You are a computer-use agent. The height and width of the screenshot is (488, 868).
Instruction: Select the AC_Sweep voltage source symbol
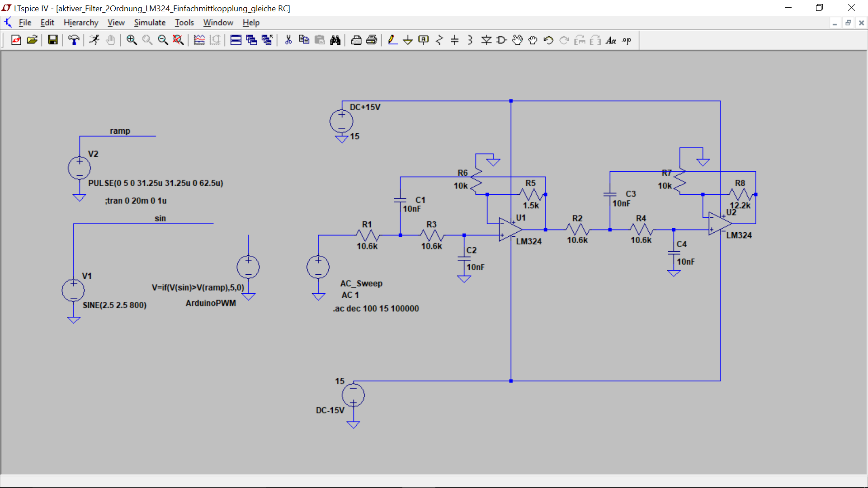[x=318, y=267]
